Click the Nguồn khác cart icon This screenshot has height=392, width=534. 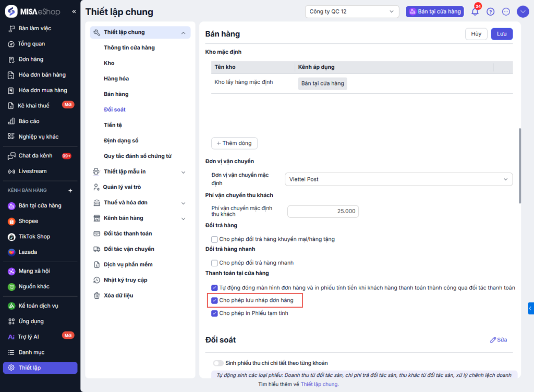[x=11, y=287]
